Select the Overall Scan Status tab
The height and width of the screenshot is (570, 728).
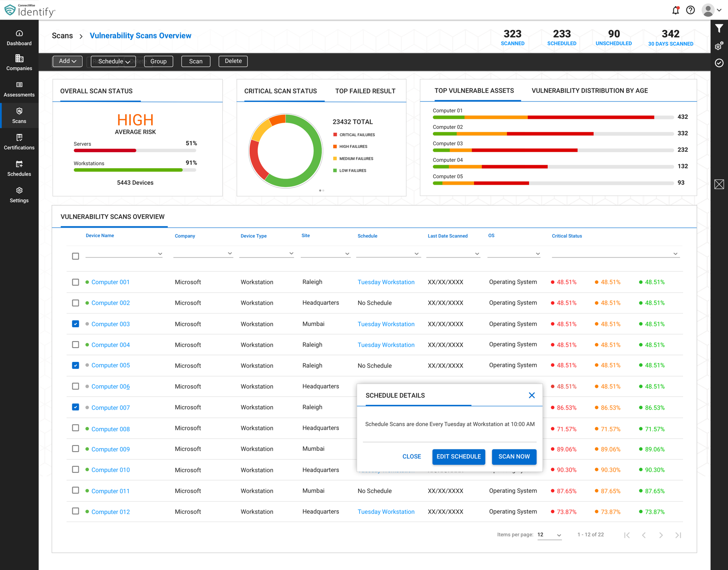click(x=96, y=91)
